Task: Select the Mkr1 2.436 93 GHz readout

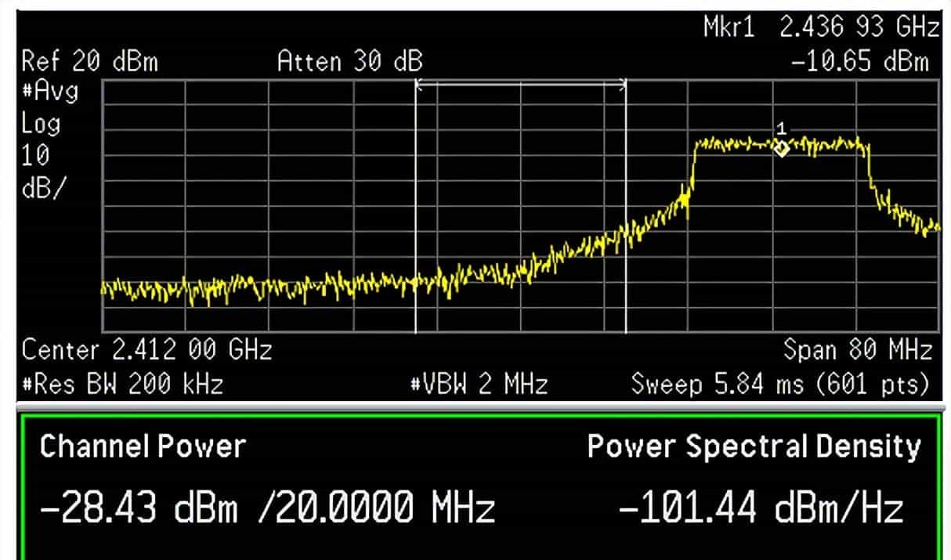Action: click(821, 28)
